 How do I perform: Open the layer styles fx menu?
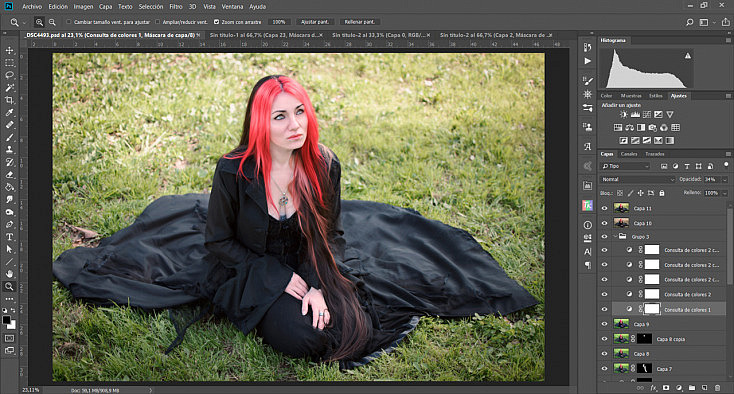point(653,388)
